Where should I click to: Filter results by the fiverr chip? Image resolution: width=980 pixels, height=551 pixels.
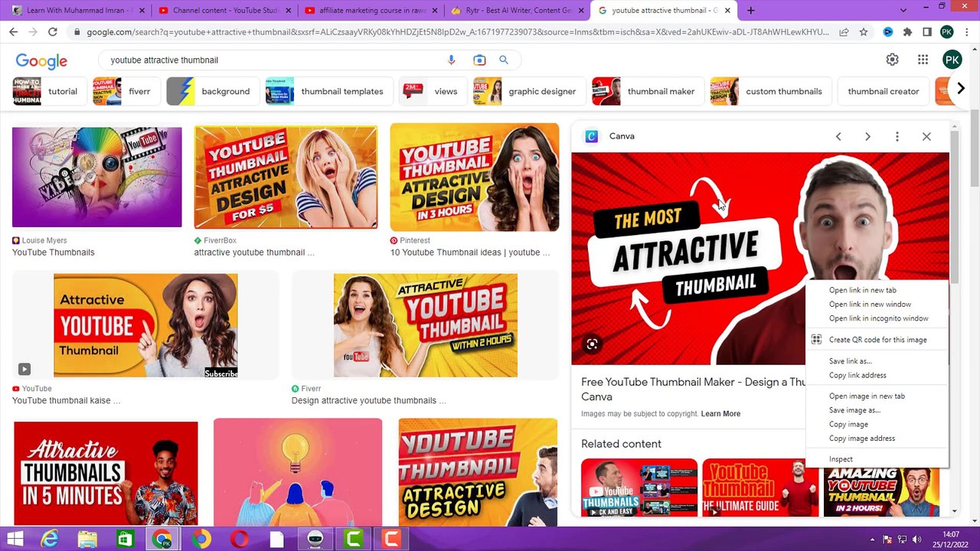click(x=125, y=91)
